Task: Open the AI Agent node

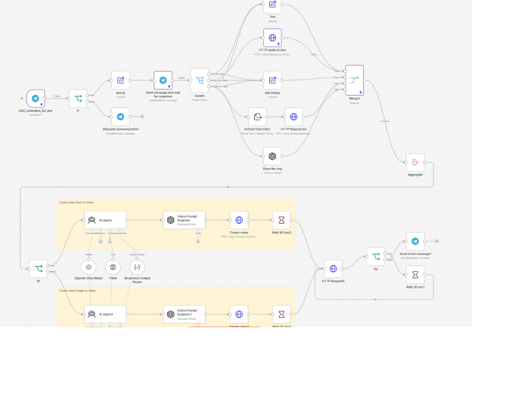Action: (105, 220)
